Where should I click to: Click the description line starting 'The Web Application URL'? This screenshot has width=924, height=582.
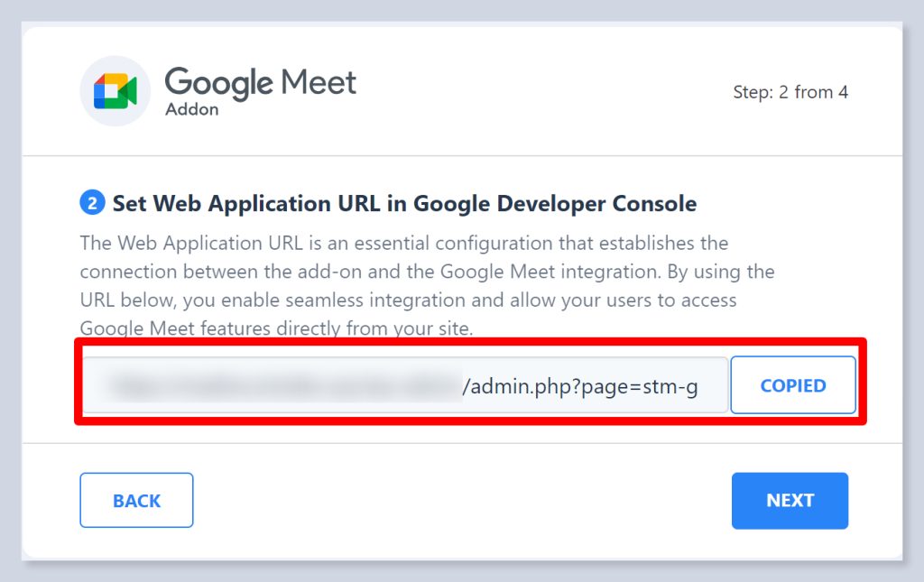coord(403,244)
